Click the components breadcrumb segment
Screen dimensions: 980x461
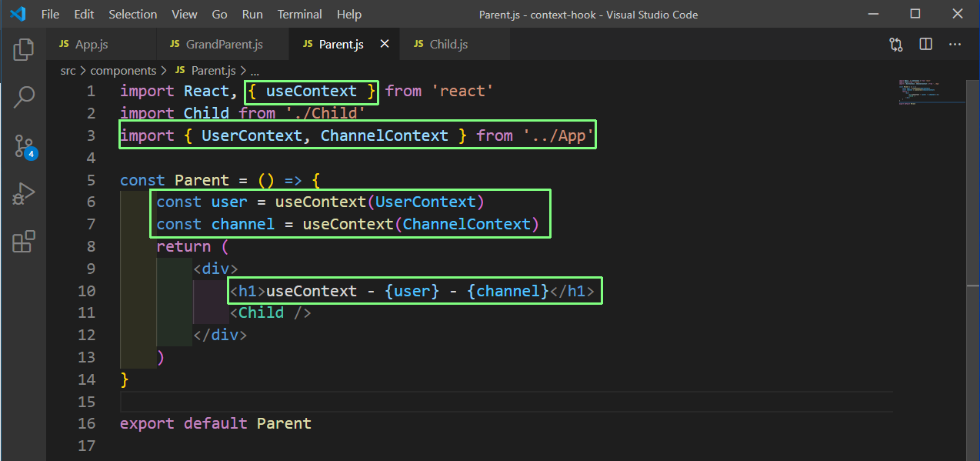(x=123, y=70)
